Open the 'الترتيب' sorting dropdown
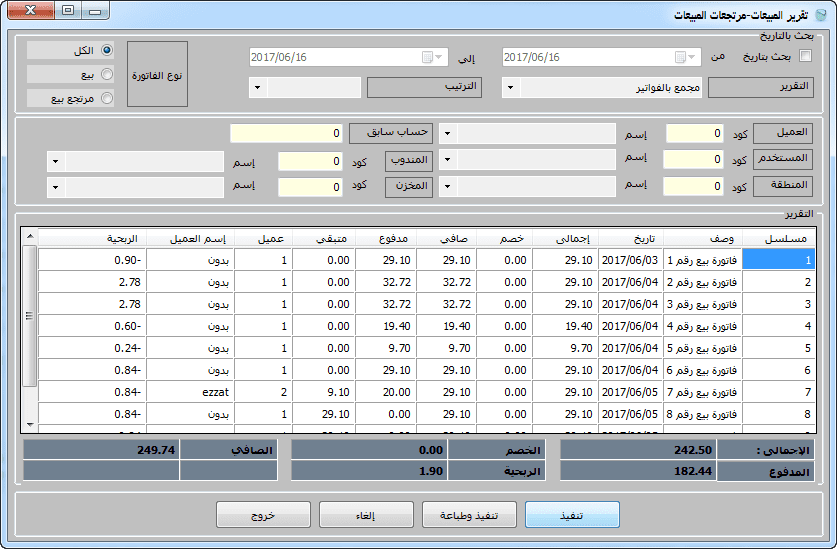The width and height of the screenshot is (837, 549). [x=258, y=88]
